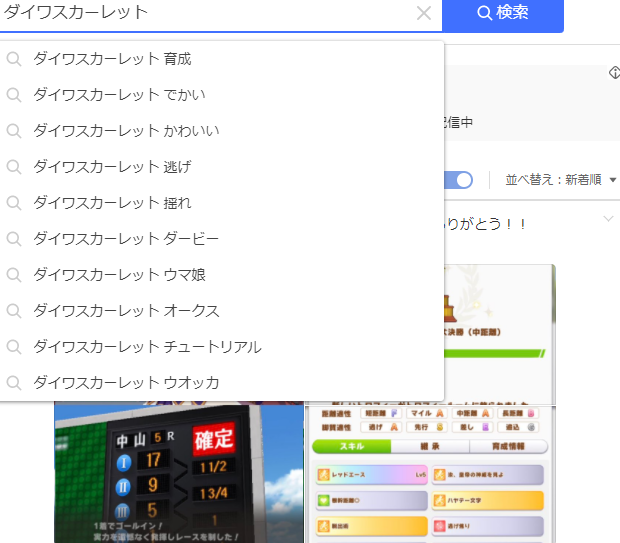Click magnifier icon beside でかい suggestion
The image size is (620, 543).
pos(14,95)
